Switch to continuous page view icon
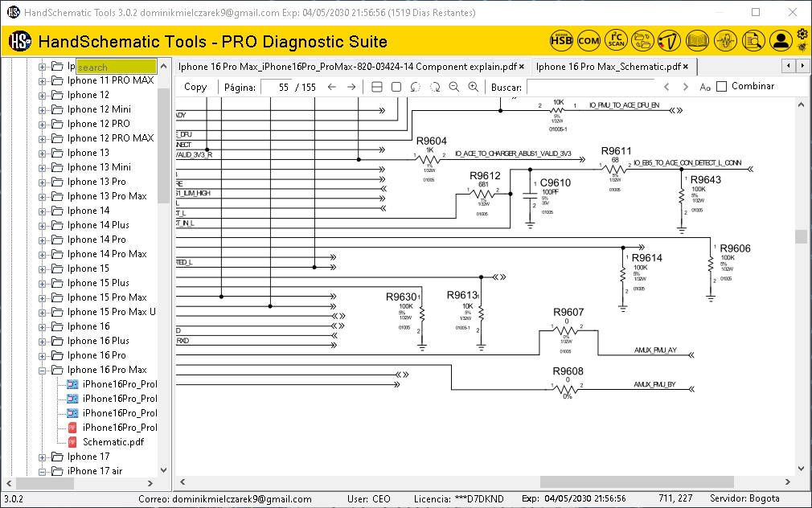This screenshot has width=812, height=508. (377, 87)
